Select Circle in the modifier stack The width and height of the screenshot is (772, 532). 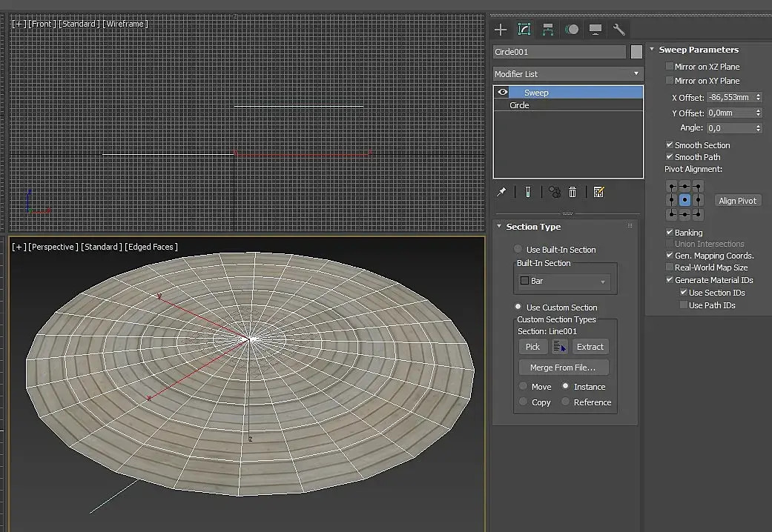519,105
